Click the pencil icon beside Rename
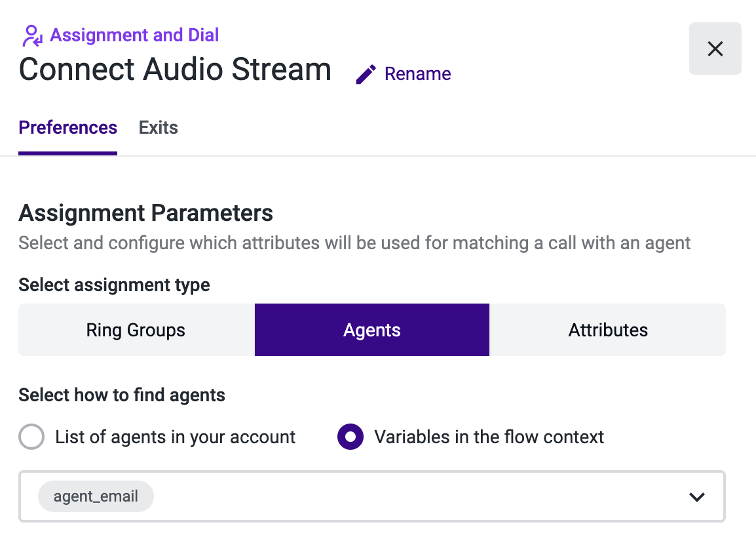The image size is (756, 535). tap(366, 74)
